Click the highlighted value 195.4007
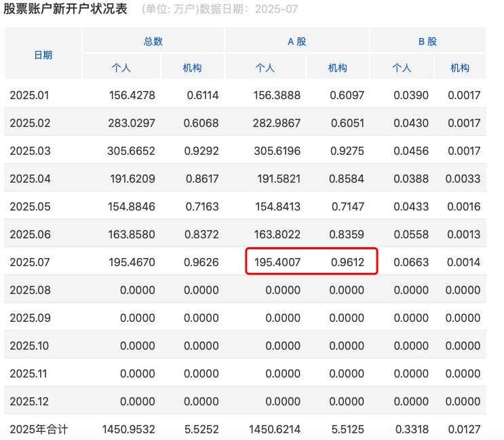 [277, 262]
